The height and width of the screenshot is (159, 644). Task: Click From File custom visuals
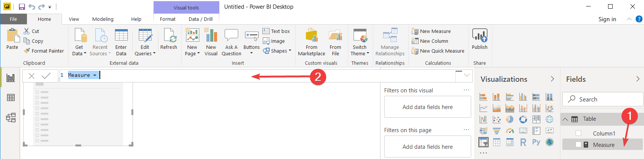335,42
